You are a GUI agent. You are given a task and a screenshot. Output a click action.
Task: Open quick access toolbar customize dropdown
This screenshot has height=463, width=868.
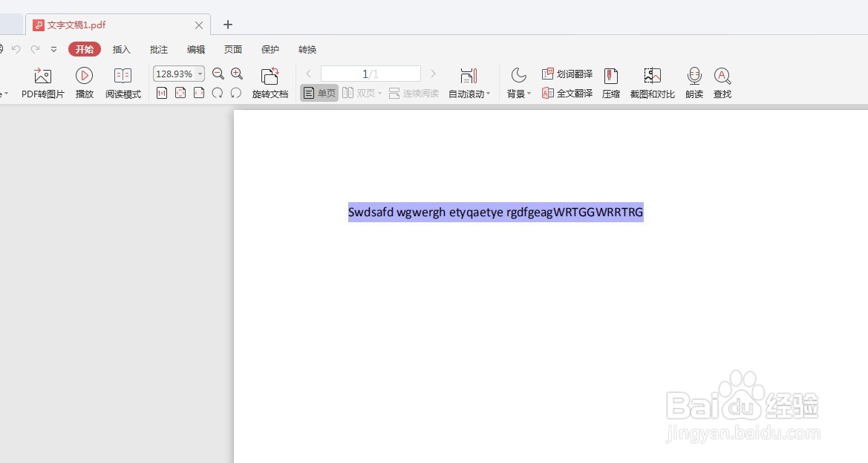pyautogui.click(x=53, y=49)
